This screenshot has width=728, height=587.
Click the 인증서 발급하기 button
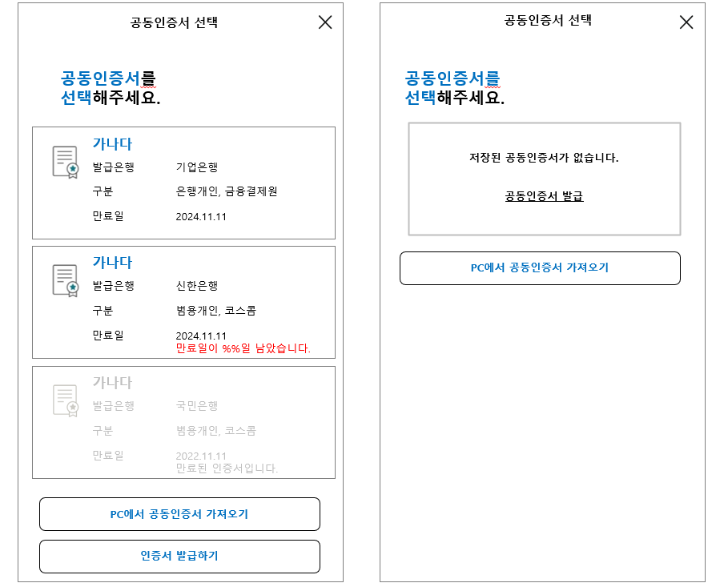179,557
